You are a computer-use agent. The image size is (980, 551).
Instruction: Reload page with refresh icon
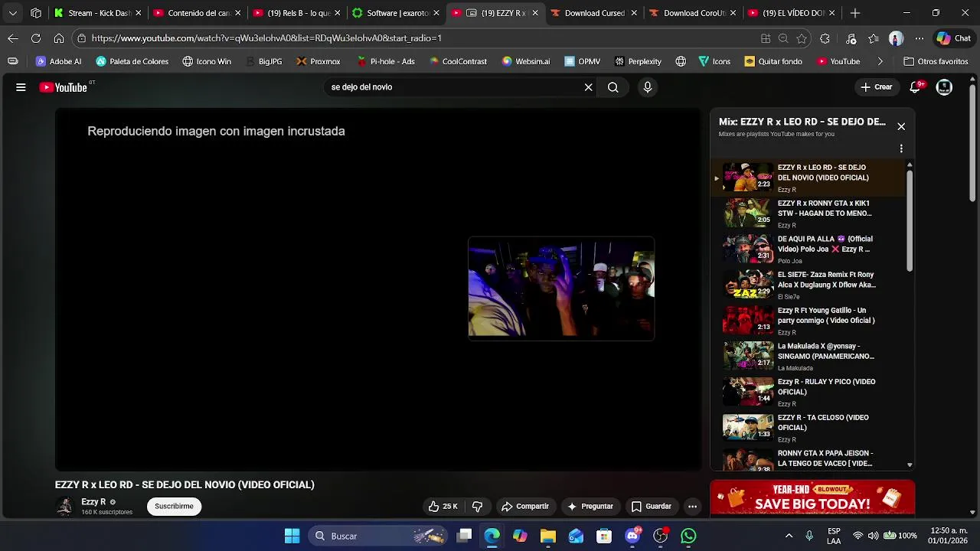(x=36, y=38)
